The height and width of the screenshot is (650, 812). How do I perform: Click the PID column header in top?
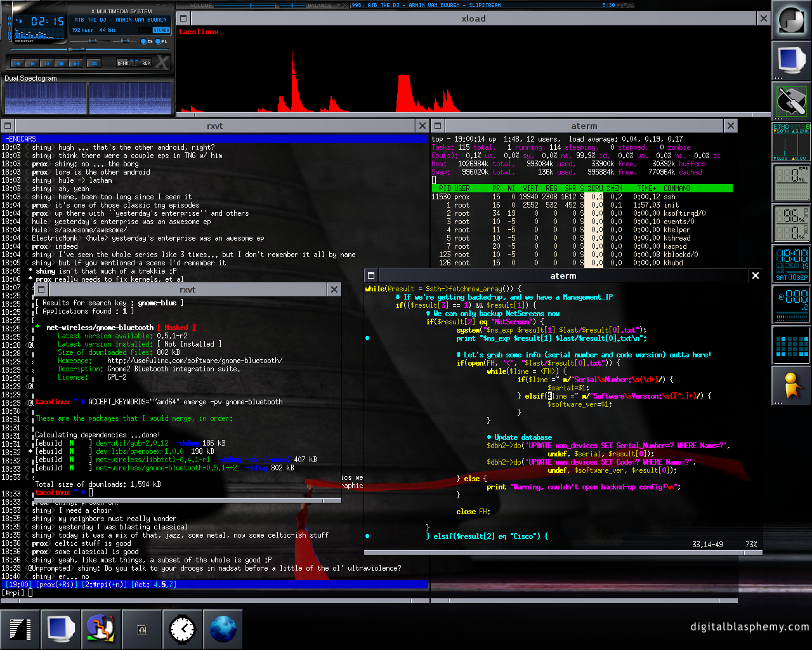445,189
